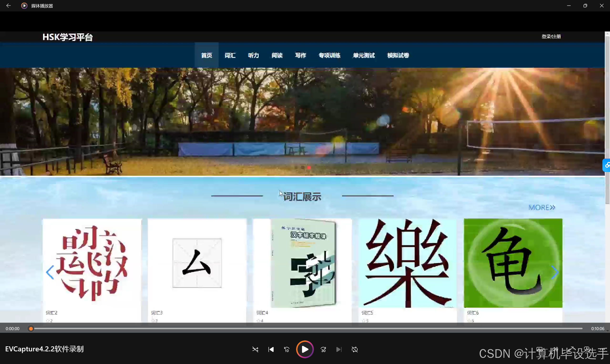This screenshot has height=364, width=610.
Task: Click the playback seek bar handle
Action: [x=31, y=329]
